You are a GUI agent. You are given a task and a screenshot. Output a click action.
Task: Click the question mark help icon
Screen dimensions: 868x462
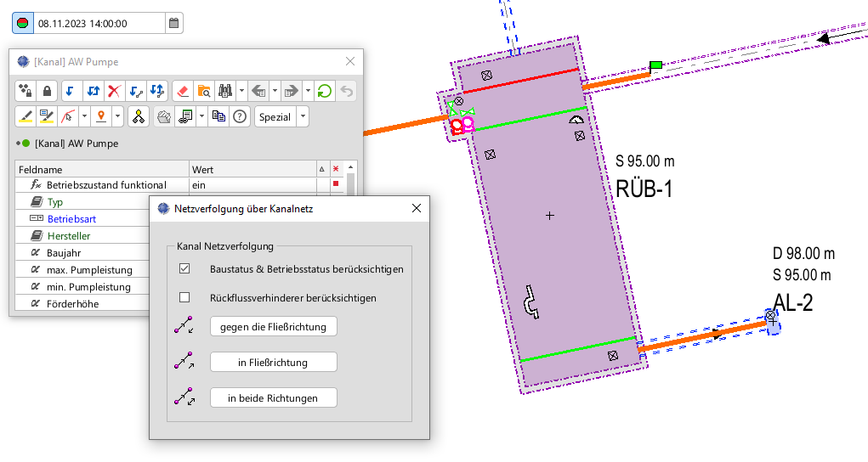[x=240, y=116]
